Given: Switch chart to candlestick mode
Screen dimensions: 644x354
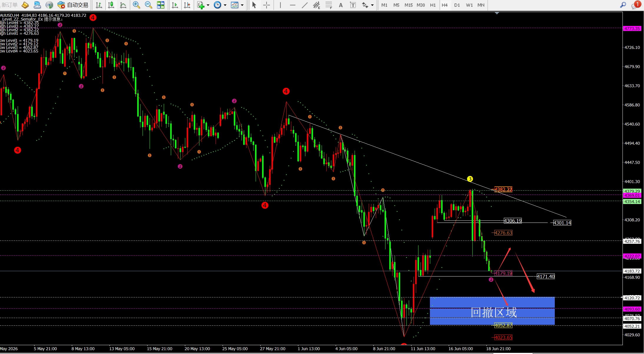Looking at the screenshot, I should click(111, 5).
